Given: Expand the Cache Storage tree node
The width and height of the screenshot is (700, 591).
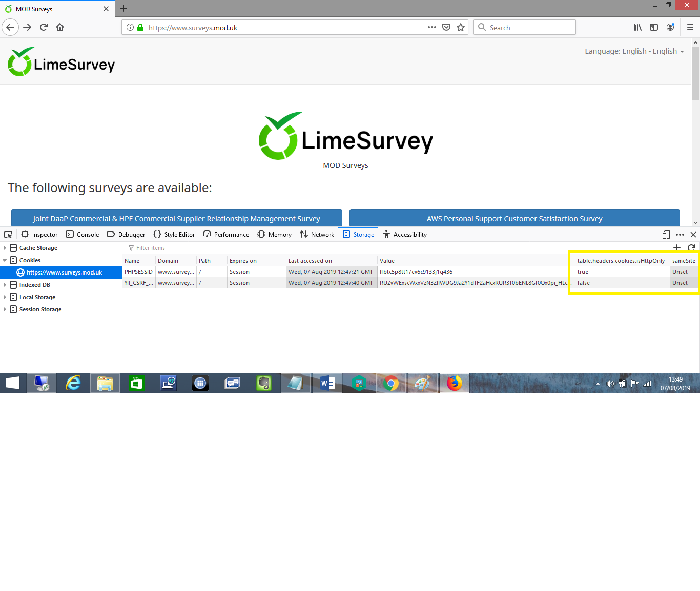Looking at the screenshot, I should (x=5, y=248).
